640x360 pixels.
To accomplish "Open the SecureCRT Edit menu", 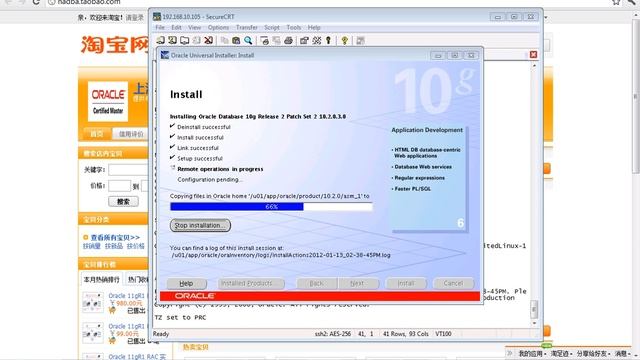I will coord(176,27).
